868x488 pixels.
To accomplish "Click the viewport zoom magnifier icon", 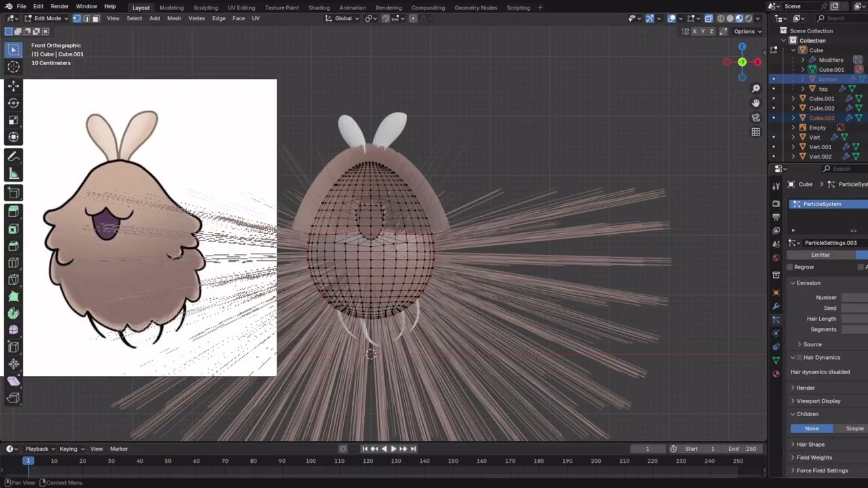I will 755,88.
